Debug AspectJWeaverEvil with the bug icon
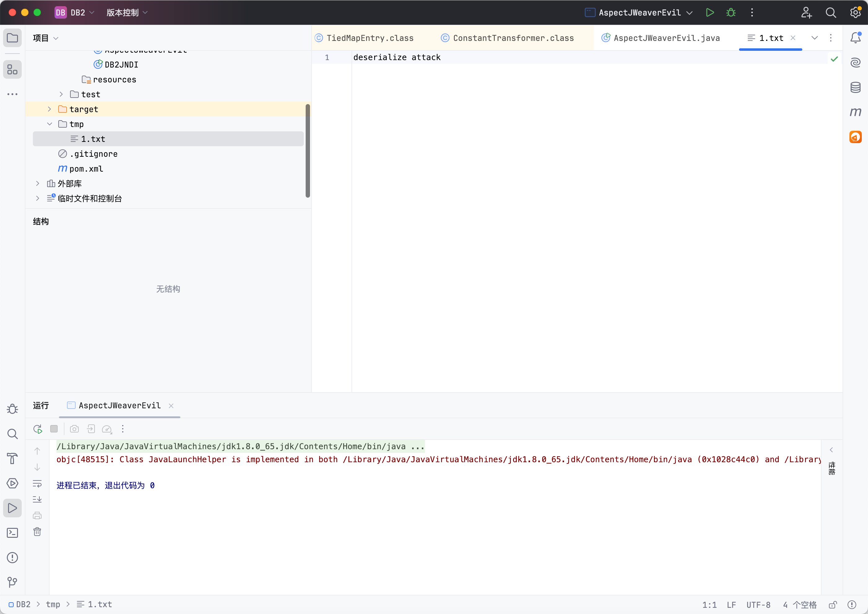The width and height of the screenshot is (868, 614). 731,12
